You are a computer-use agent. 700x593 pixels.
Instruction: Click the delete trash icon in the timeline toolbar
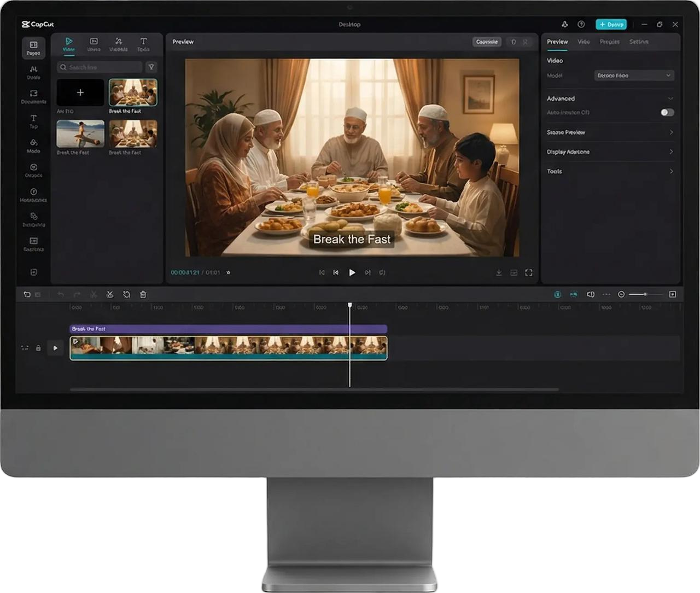point(143,294)
